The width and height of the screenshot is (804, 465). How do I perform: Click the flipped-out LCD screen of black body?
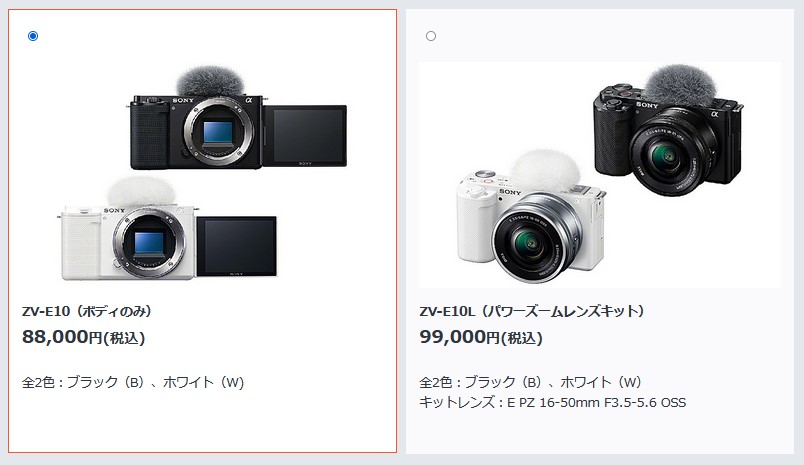click(x=306, y=136)
